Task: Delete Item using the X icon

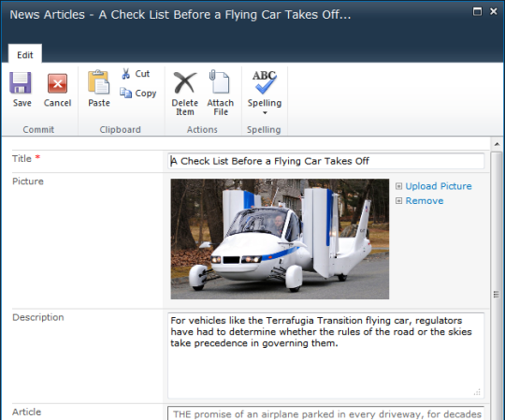Action: tap(185, 82)
